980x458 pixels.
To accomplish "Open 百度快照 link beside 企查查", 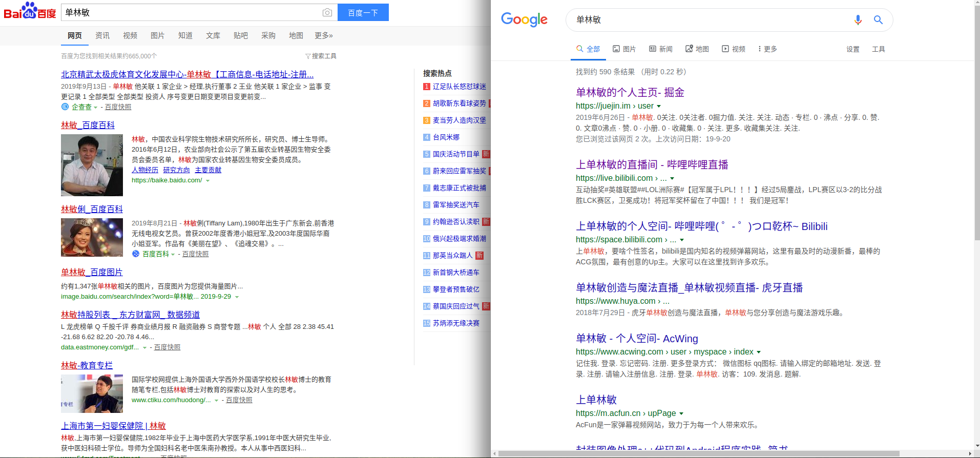I will click(x=118, y=107).
